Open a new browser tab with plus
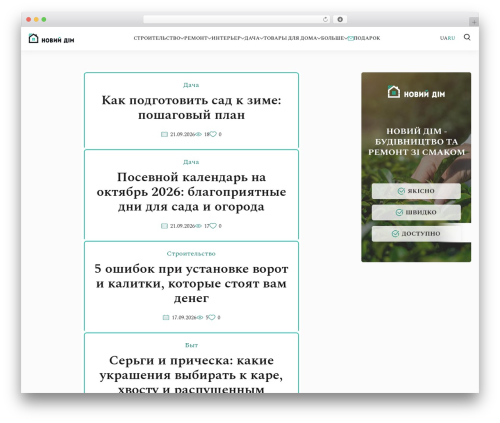Image resolution: width=500 pixels, height=423 pixels. click(474, 22)
